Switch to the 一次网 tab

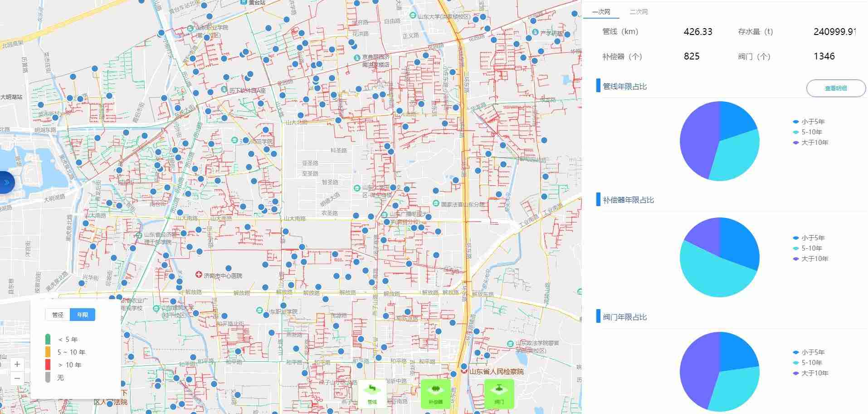coord(601,12)
